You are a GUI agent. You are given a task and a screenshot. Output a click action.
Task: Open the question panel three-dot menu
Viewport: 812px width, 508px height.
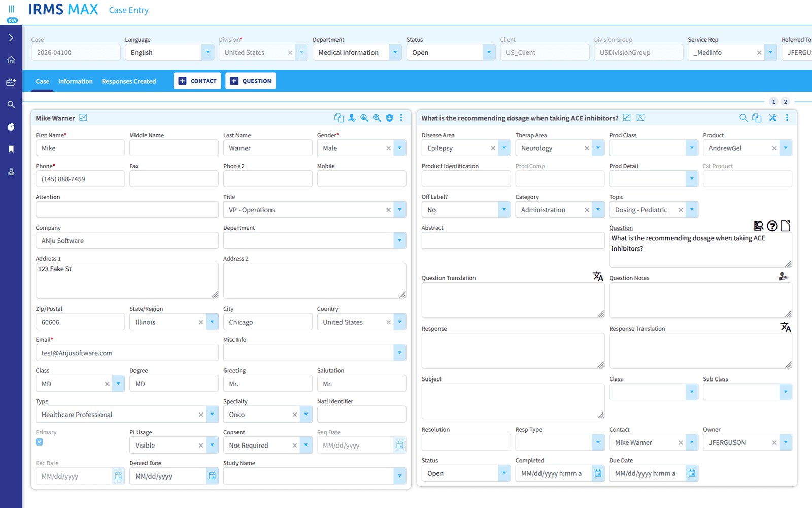pyautogui.click(x=787, y=118)
